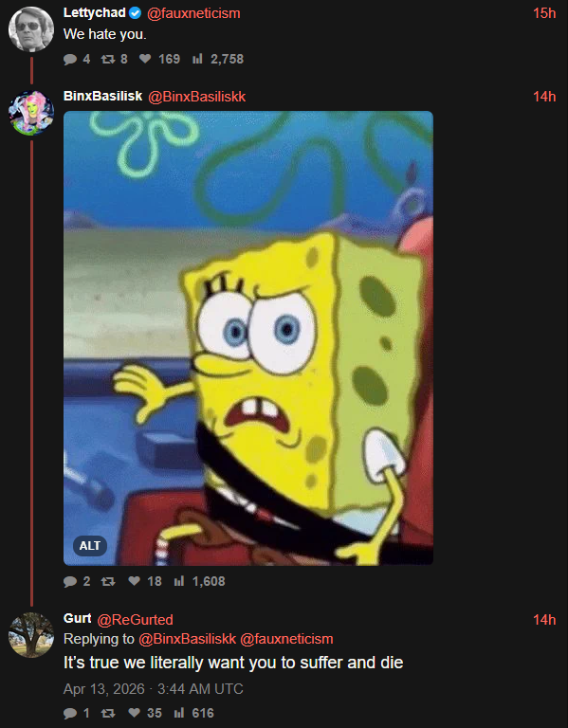Open view stats showing 1,608 views
The width and height of the screenshot is (568, 728).
(x=179, y=581)
